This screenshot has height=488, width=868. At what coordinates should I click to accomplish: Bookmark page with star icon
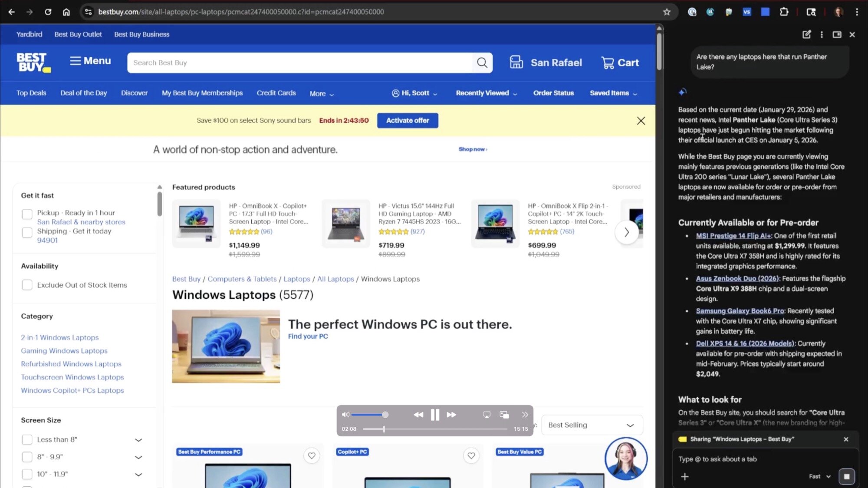pos(667,12)
